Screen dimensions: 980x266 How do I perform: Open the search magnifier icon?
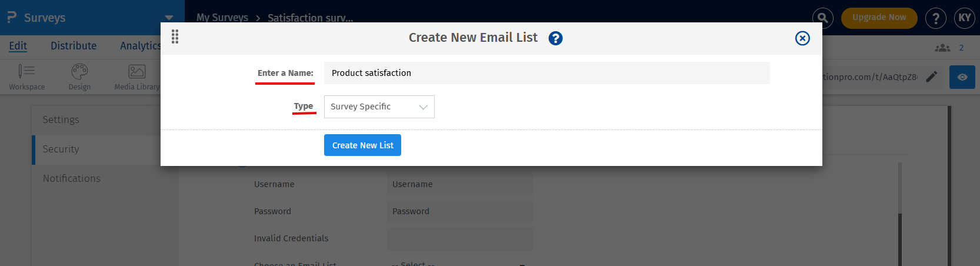coord(823,18)
